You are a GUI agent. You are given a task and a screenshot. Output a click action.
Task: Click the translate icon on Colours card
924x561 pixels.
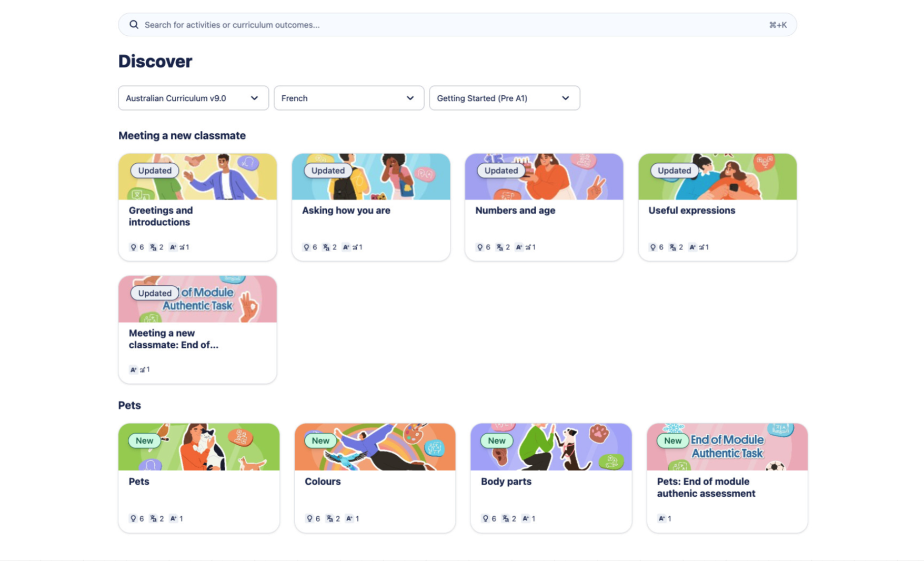[x=329, y=519]
